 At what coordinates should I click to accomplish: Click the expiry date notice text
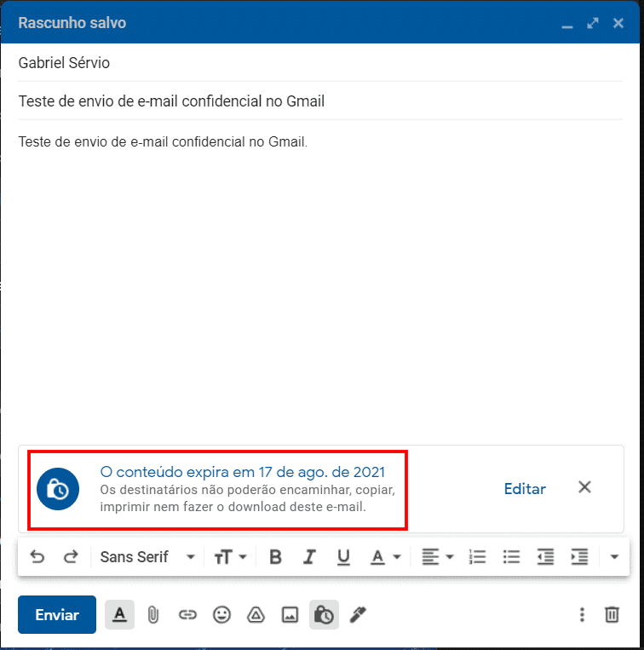(x=243, y=472)
